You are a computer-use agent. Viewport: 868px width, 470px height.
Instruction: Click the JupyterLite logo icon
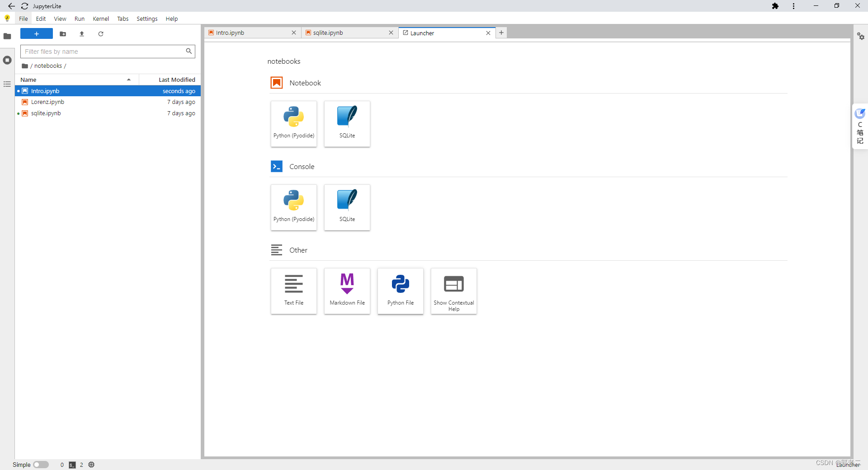[7, 19]
